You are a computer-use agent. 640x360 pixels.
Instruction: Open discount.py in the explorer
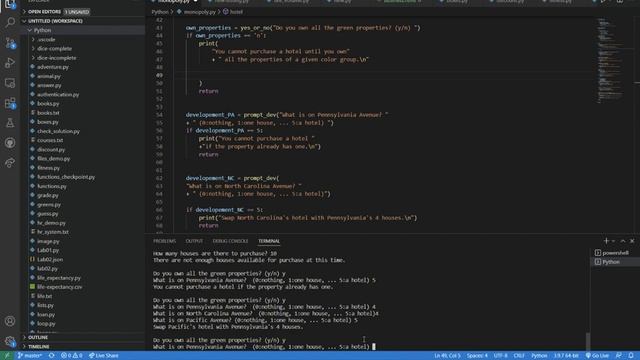pos(82,149)
